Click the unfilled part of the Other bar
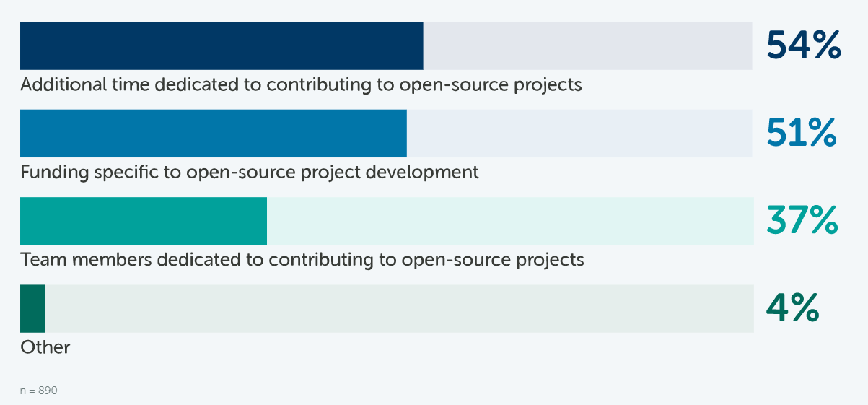The image size is (868, 405). (399, 308)
